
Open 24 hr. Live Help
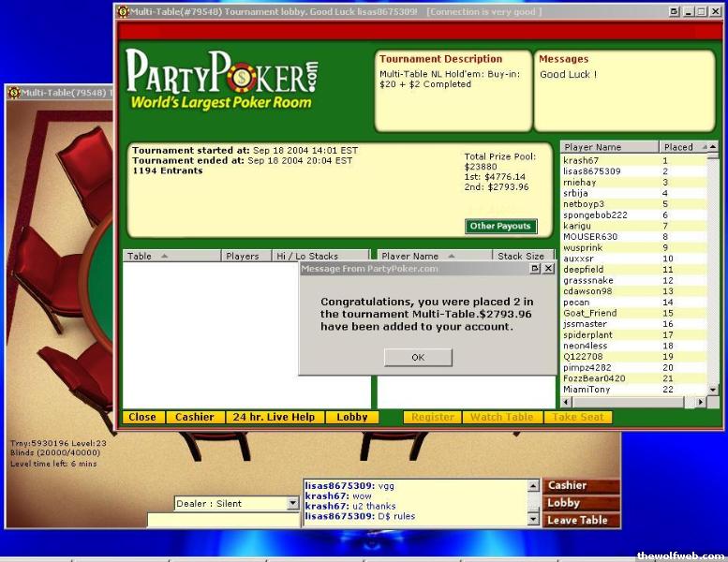click(274, 417)
